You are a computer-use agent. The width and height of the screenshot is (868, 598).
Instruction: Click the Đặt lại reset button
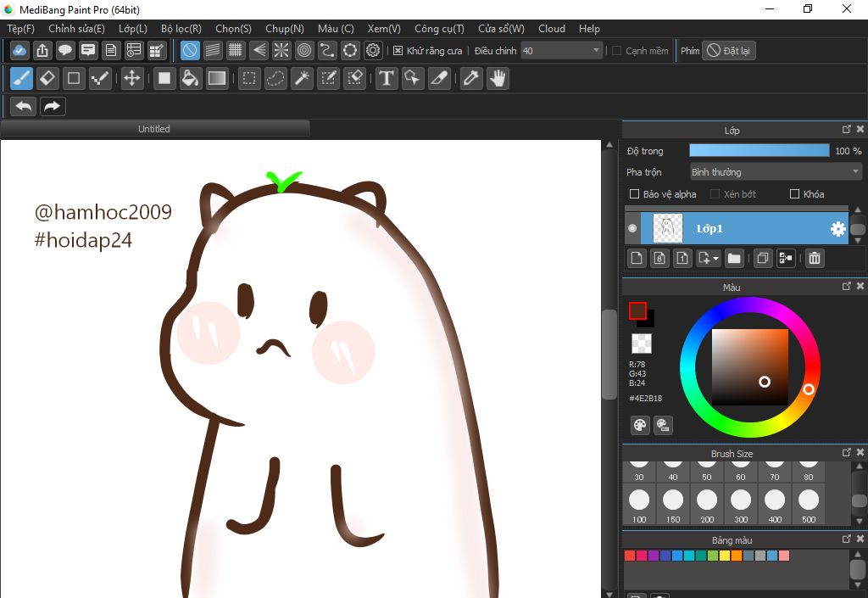[x=728, y=51]
